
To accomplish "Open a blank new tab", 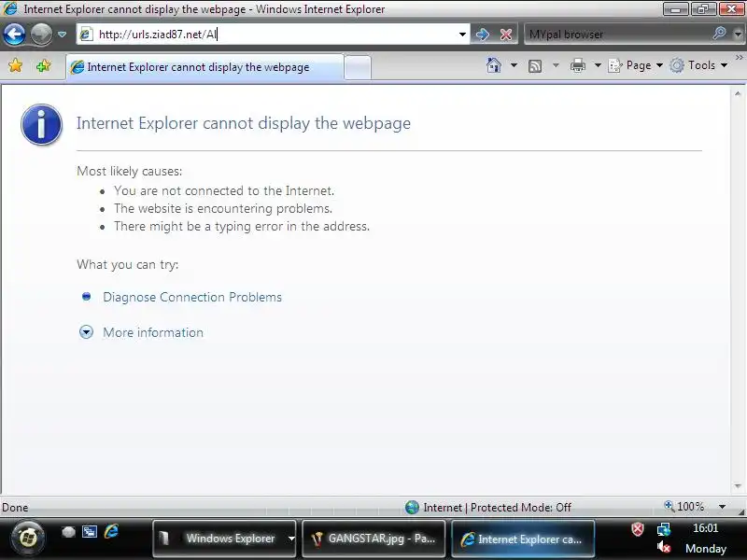I will point(358,67).
